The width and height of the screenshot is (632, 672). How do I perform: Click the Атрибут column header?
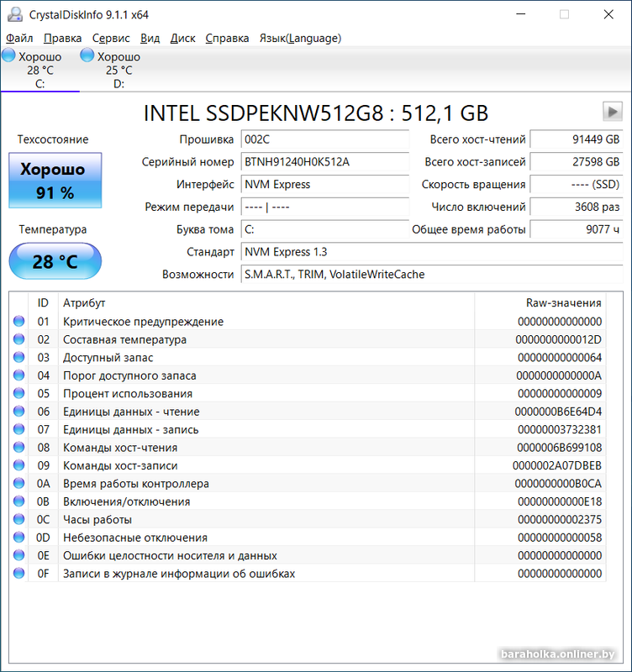coord(84,303)
